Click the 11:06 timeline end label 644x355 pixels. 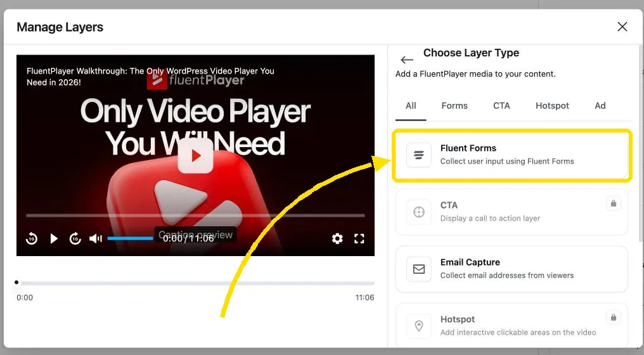364,297
